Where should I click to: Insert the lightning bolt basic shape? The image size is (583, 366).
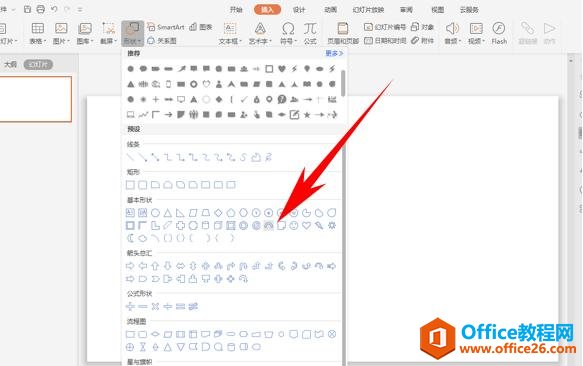[x=319, y=225]
